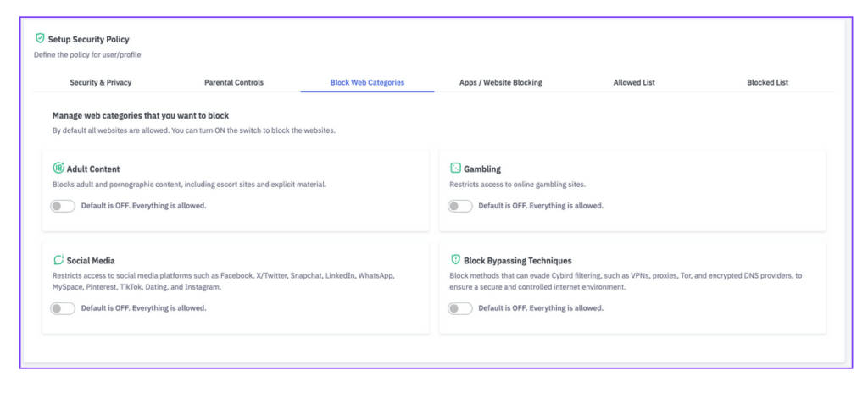Click the Block Bypassing Techniques heading text
This screenshot has width=868, height=415.
point(517,261)
